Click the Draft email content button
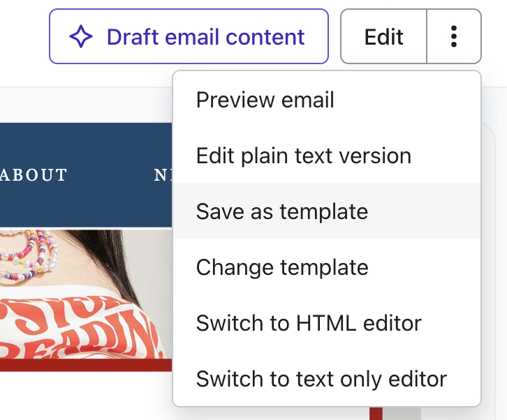 click(x=189, y=36)
